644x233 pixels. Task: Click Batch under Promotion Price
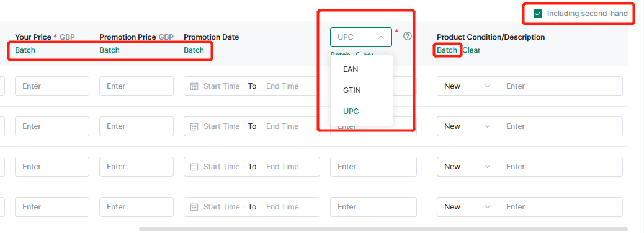(109, 50)
